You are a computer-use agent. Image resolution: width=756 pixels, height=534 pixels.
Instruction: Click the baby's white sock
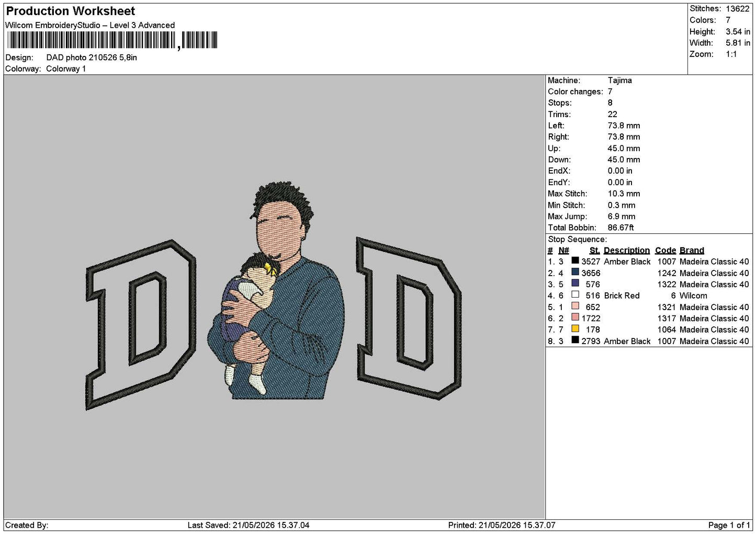(258, 383)
